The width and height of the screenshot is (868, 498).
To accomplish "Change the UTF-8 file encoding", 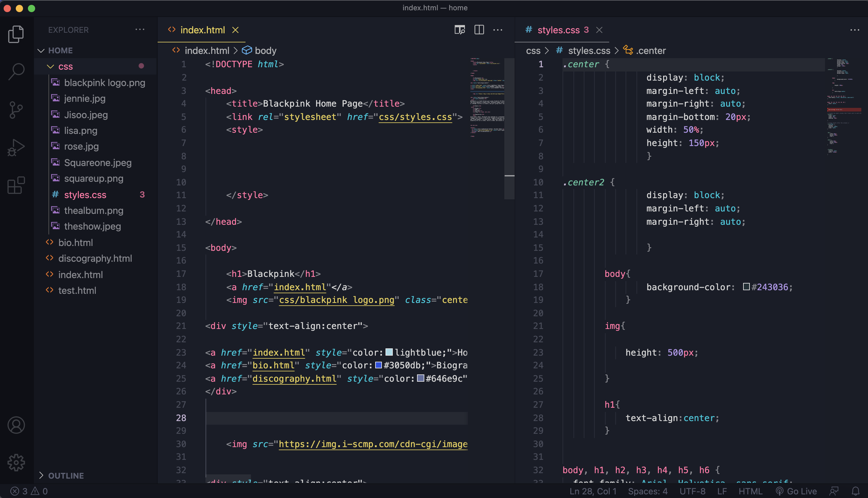I will click(x=692, y=492).
